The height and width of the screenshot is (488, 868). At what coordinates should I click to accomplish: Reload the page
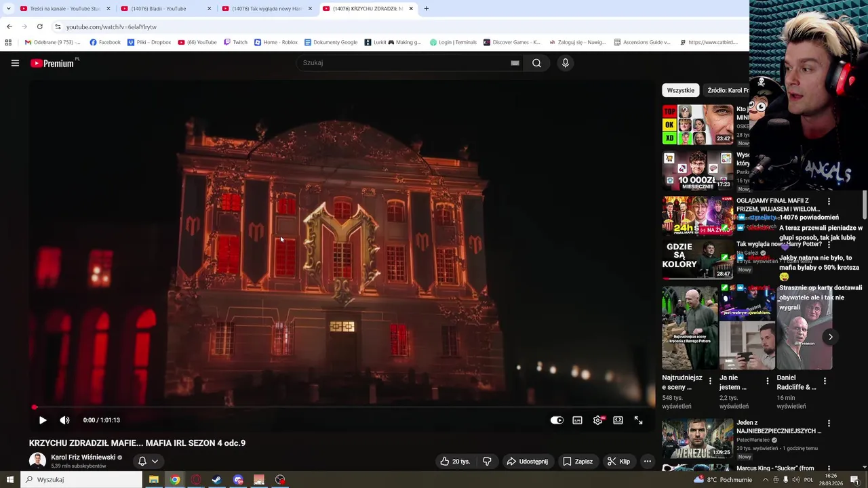[x=39, y=26]
